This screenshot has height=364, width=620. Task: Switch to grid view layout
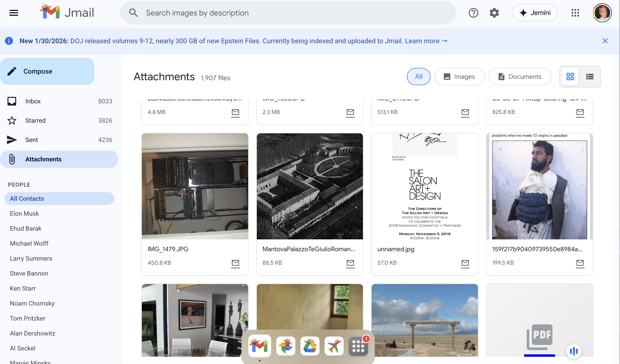570,77
